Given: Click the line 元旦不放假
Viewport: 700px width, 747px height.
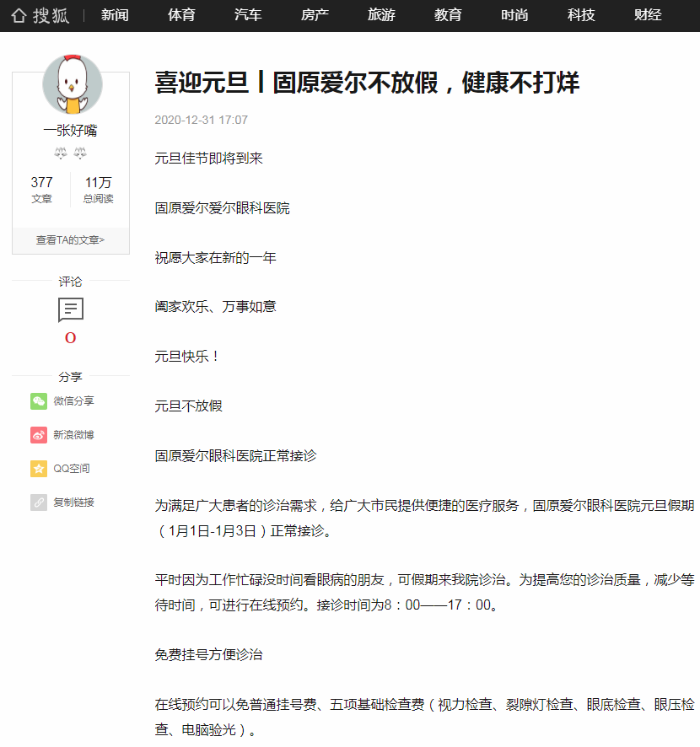Looking at the screenshot, I should pyautogui.click(x=188, y=406).
